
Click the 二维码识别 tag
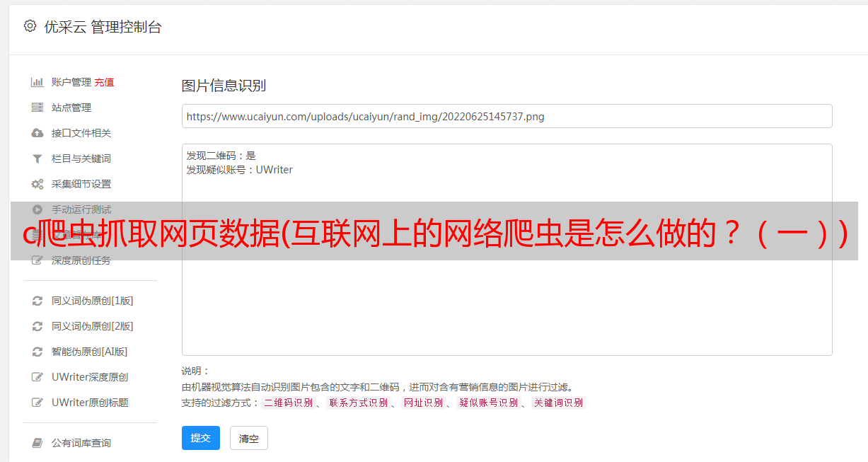click(x=288, y=403)
